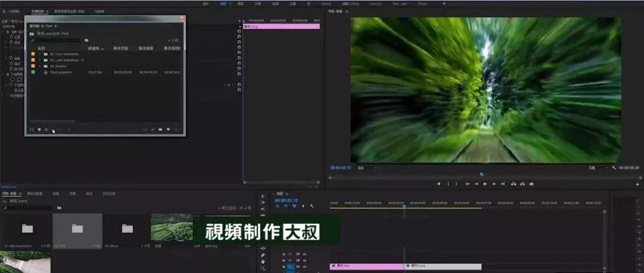644x273 pixels.
Task: Open the playback resolution 完整 dropdown
Action: click(x=599, y=168)
